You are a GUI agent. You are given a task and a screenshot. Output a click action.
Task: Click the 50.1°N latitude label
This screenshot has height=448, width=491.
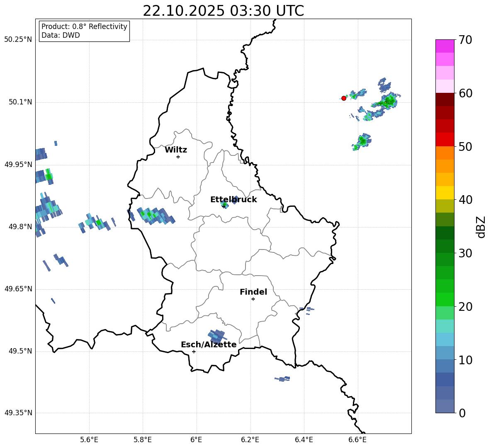pos(20,102)
